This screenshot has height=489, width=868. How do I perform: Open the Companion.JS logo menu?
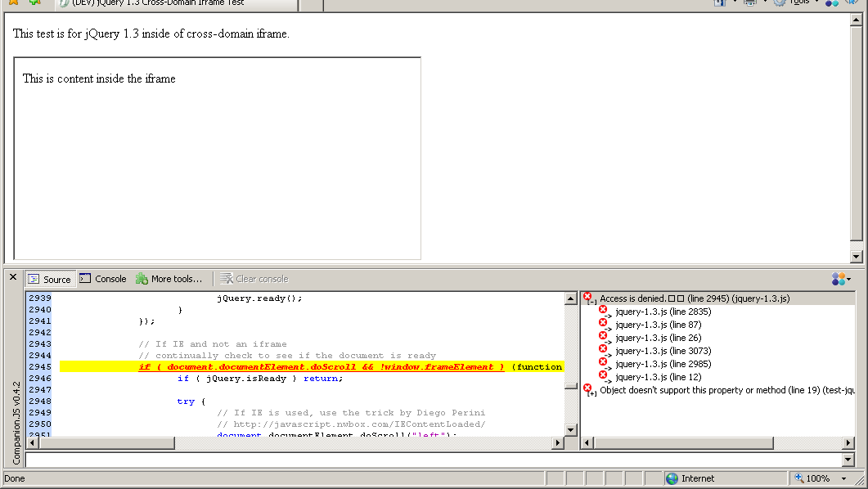pos(840,279)
